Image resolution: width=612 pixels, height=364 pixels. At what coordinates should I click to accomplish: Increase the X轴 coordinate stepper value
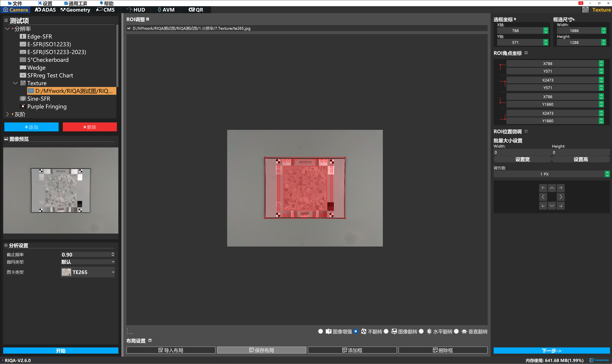546,29
